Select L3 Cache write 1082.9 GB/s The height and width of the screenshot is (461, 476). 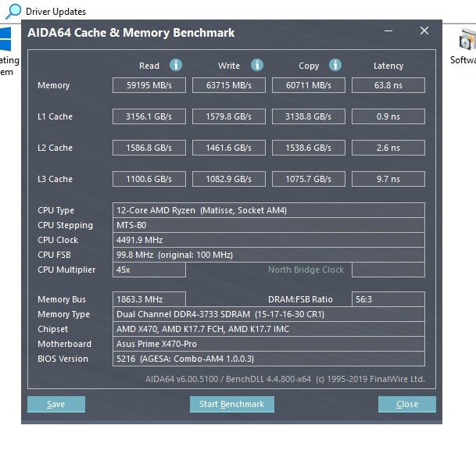[x=229, y=179]
